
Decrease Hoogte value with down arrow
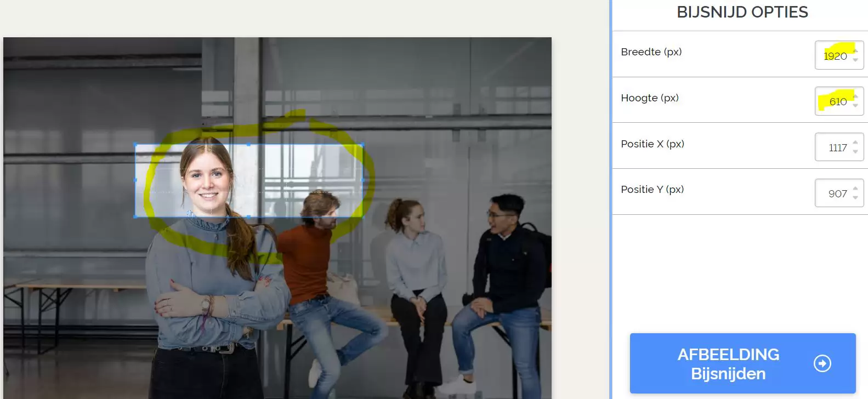coord(855,106)
